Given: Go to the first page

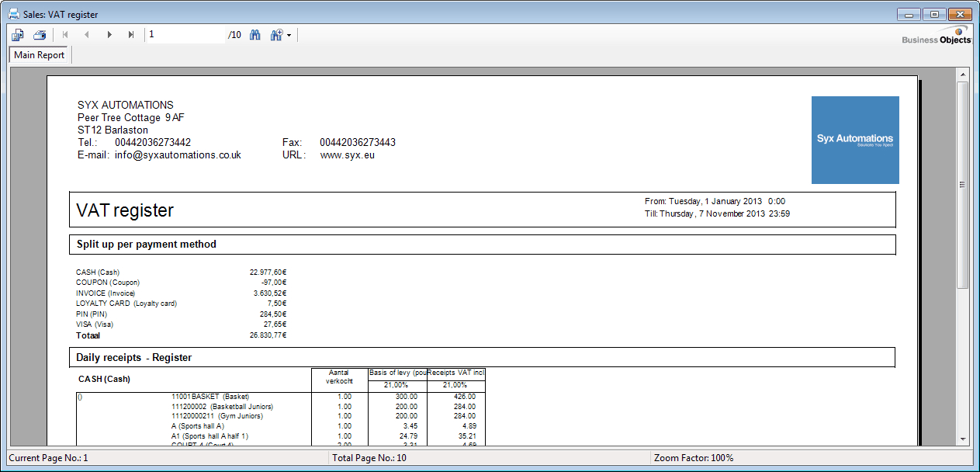Looking at the screenshot, I should coord(65,35).
